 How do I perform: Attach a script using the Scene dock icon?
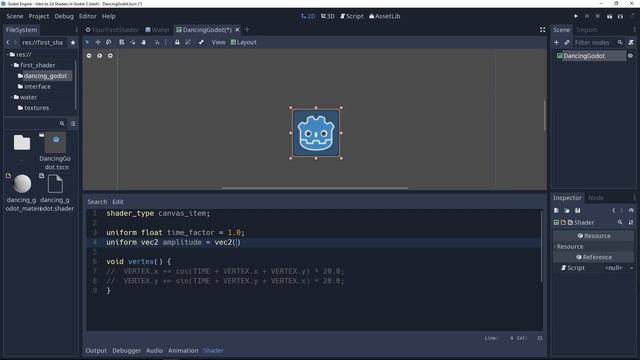click(x=631, y=42)
